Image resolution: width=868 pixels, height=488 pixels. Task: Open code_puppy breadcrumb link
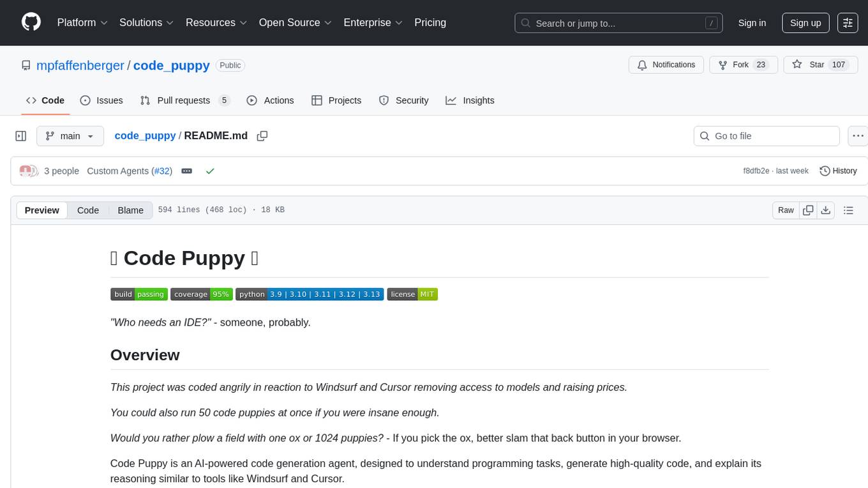[145, 135]
